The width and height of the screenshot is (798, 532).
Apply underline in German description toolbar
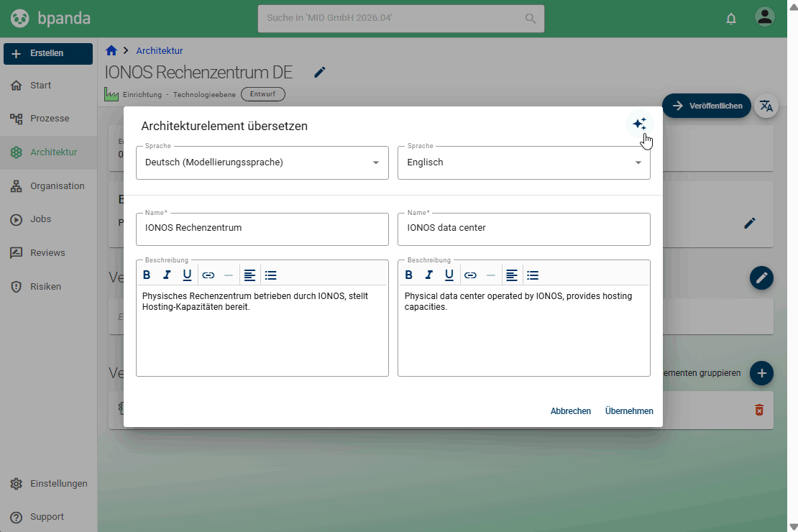click(x=187, y=275)
